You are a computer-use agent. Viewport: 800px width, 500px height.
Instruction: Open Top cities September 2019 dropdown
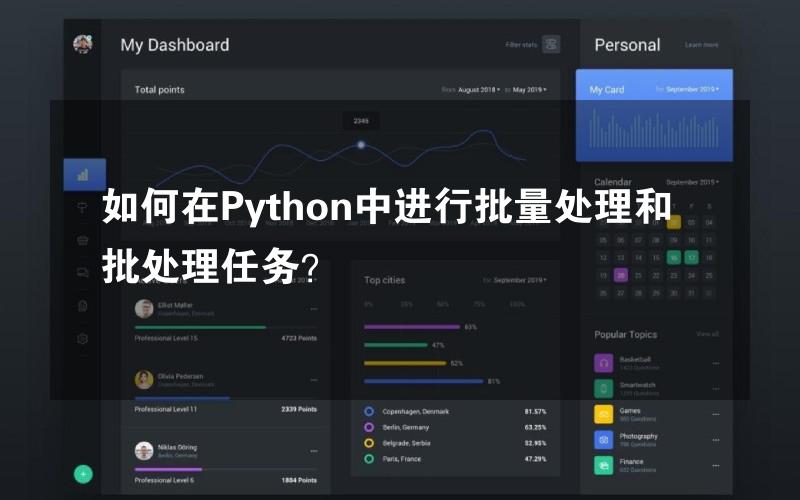click(x=520, y=280)
